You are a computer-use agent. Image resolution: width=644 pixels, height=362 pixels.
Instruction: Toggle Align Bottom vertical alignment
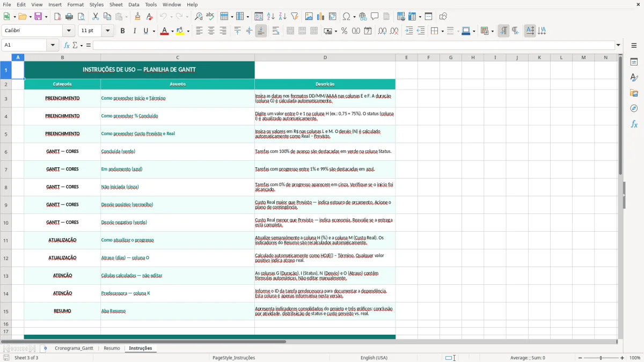[x=261, y=31]
